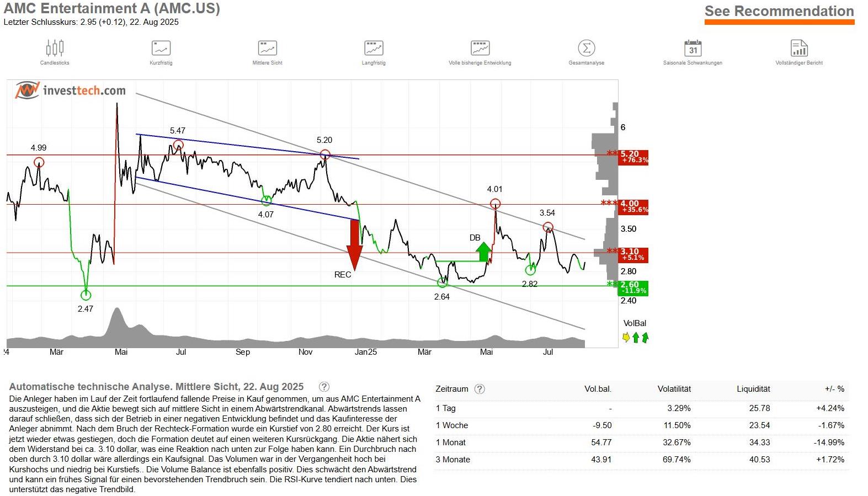
Task: Show Volle bisherige Entwicklung chart
Action: [x=480, y=49]
